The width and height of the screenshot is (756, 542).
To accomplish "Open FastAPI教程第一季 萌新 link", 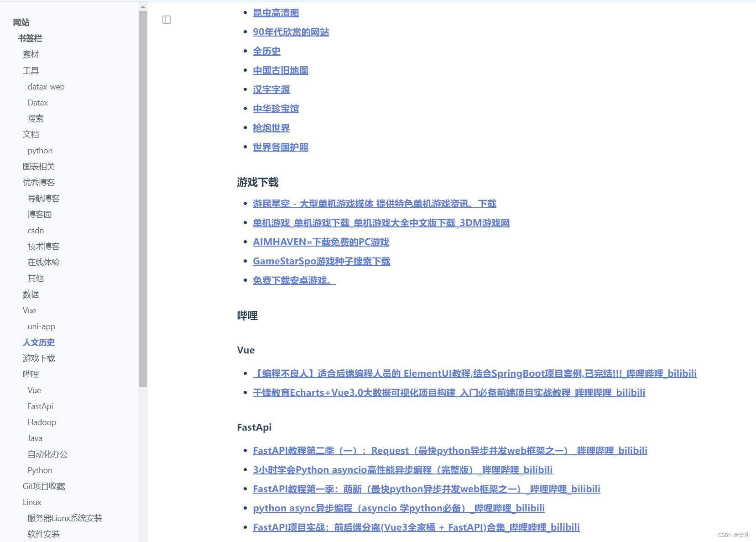I will click(x=427, y=489).
